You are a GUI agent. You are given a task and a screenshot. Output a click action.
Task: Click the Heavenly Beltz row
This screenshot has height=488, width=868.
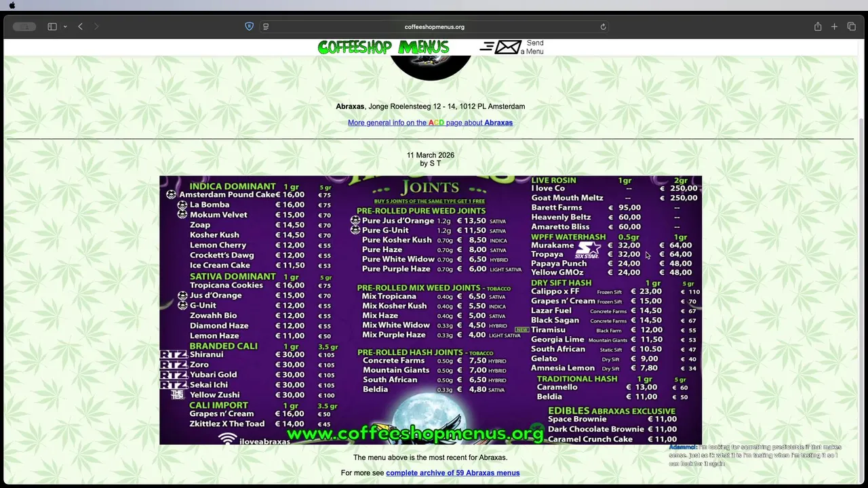[x=606, y=218]
